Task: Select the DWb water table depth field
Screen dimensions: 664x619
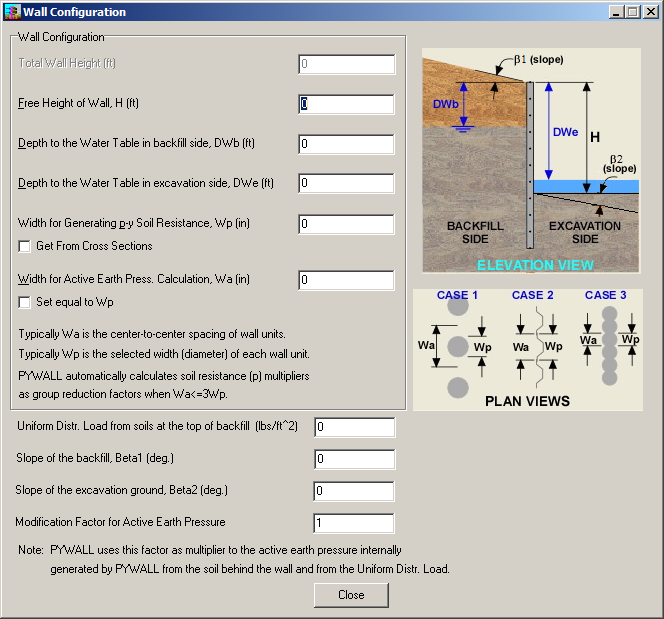Action: pos(346,144)
